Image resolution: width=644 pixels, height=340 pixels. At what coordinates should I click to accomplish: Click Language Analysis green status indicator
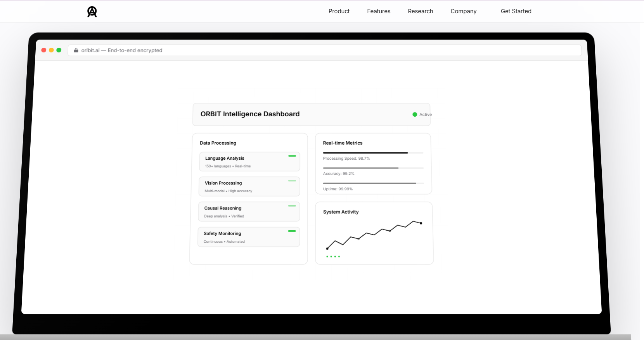[x=292, y=156]
